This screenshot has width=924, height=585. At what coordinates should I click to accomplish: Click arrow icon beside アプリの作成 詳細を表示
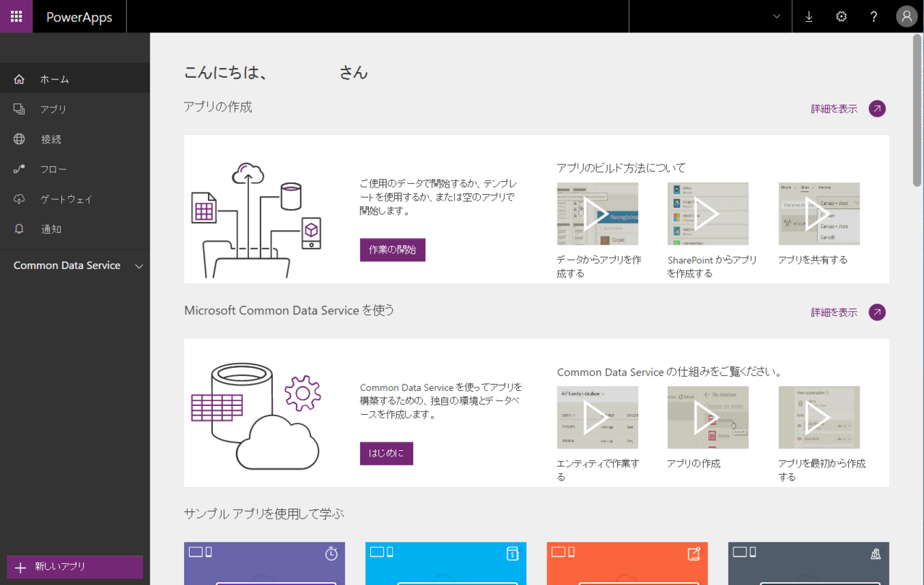point(877,109)
